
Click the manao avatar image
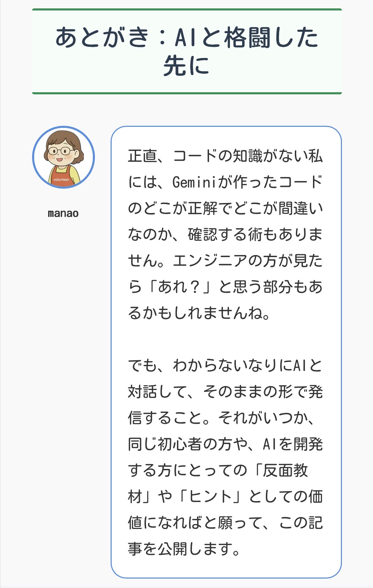[x=63, y=157]
